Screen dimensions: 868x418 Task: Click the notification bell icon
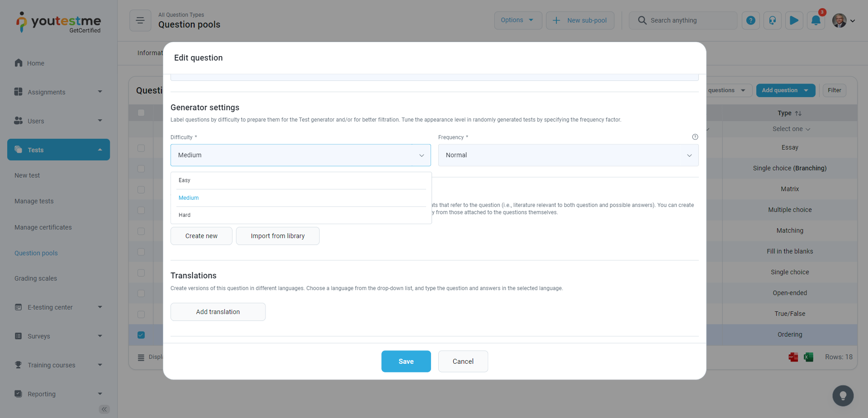coord(816,20)
